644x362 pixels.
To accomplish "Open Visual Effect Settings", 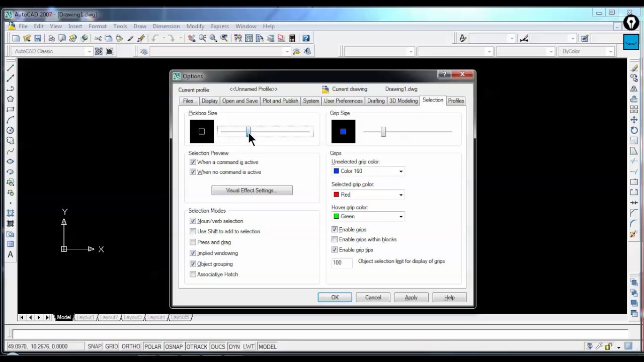I will (252, 191).
